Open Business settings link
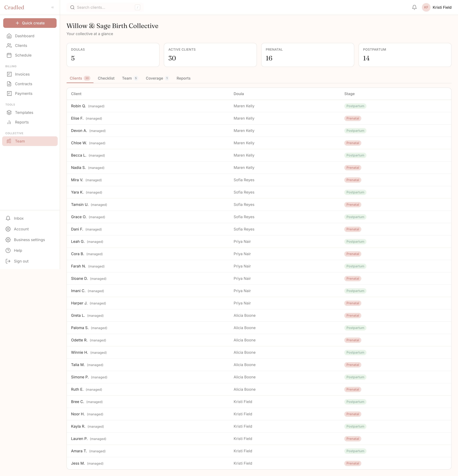458x476 pixels. coord(30,240)
